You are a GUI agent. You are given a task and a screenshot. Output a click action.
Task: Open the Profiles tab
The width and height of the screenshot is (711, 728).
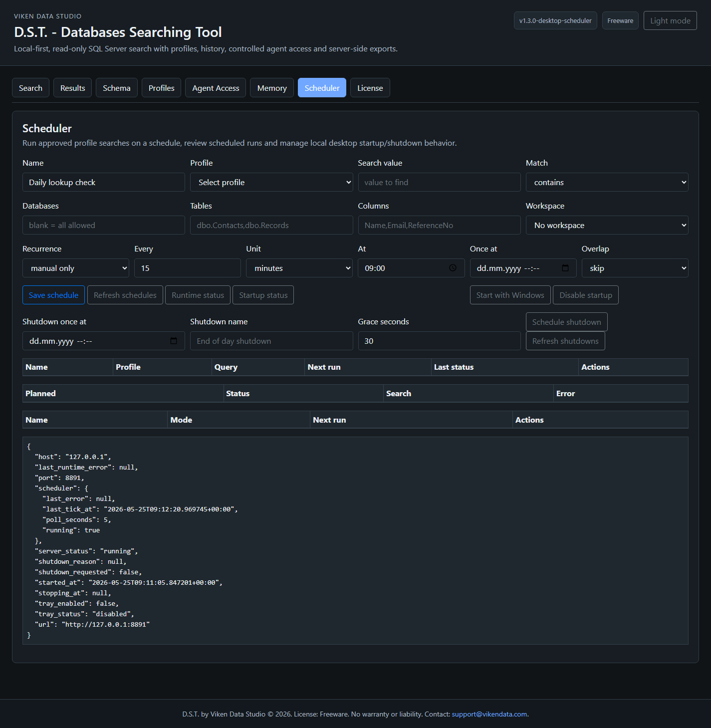point(162,88)
